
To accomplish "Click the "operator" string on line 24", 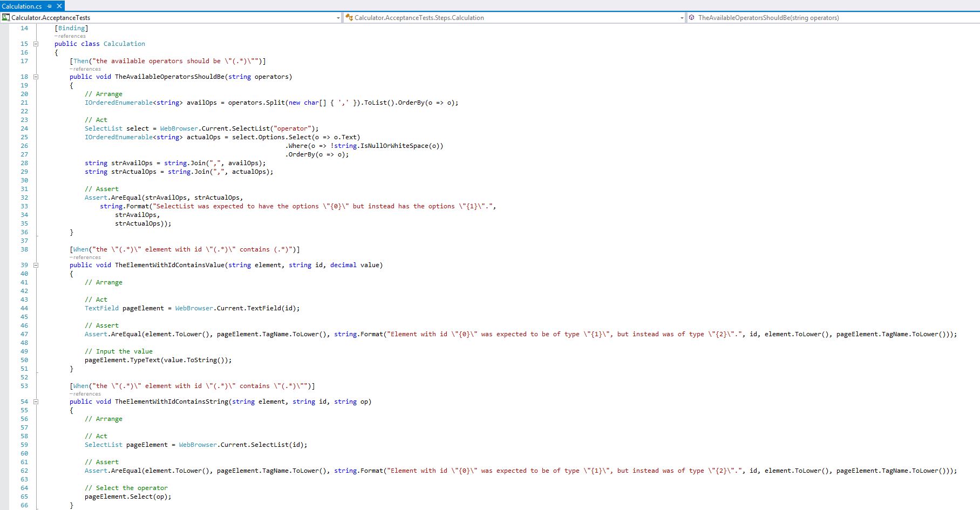I will 292,128.
